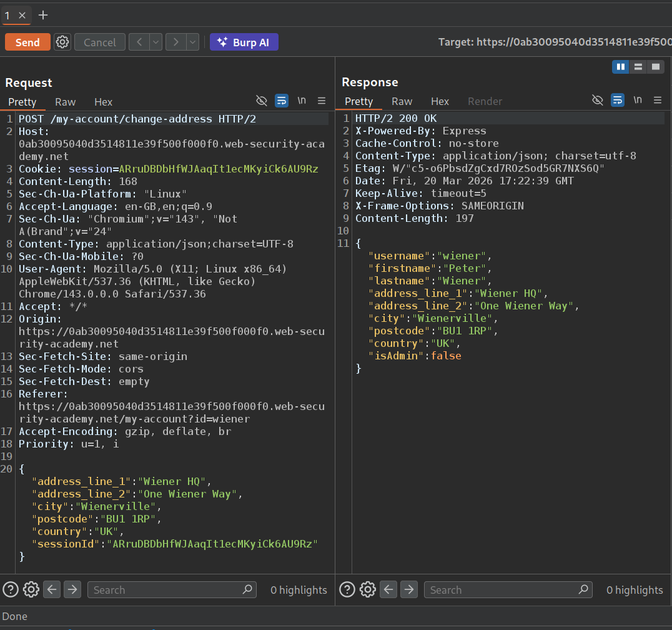Close Repeater tab 1
Viewport: 672px width, 630px height.
pyautogui.click(x=22, y=15)
